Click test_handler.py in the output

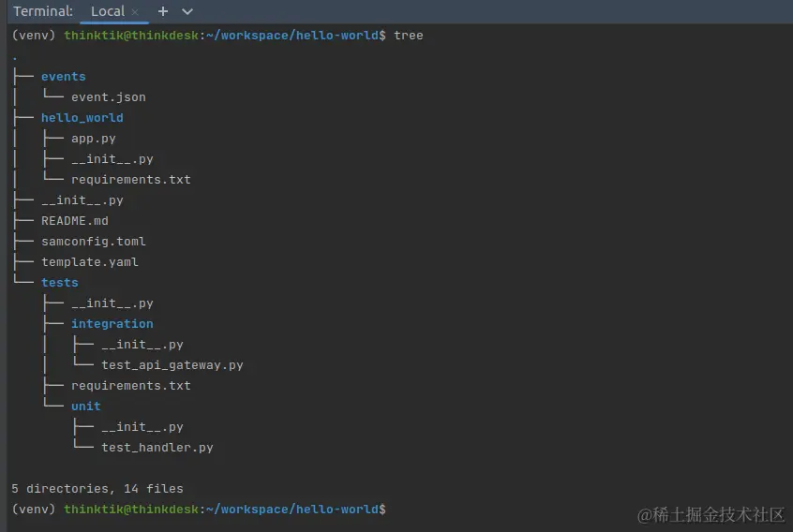[x=157, y=448]
